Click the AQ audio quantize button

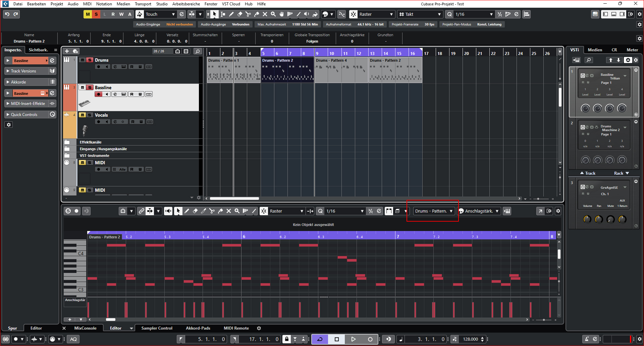[x=73, y=339]
